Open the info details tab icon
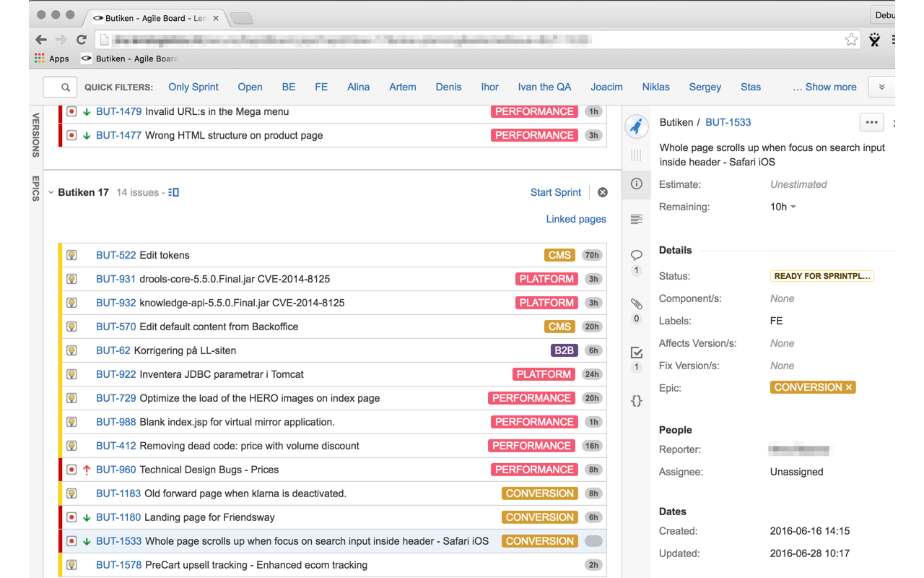This screenshot has height=578, width=924. (636, 184)
